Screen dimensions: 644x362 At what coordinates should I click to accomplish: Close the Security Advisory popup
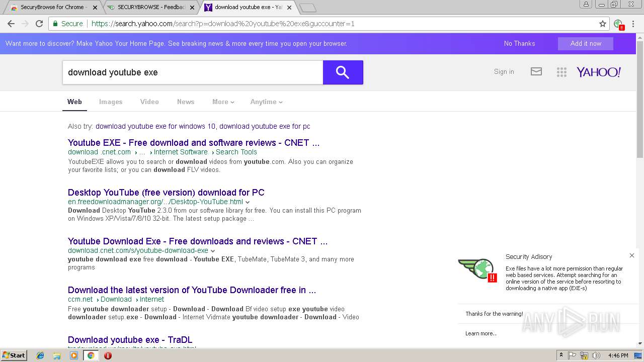click(632, 255)
